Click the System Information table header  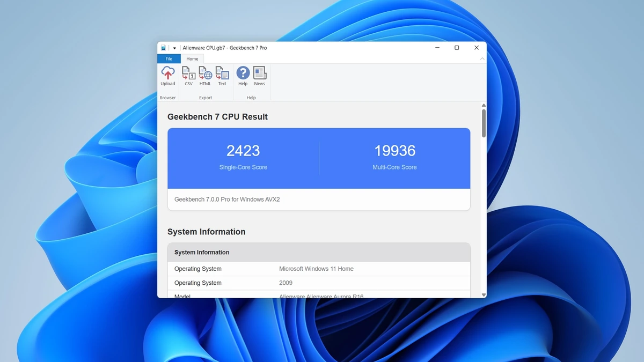(319, 253)
